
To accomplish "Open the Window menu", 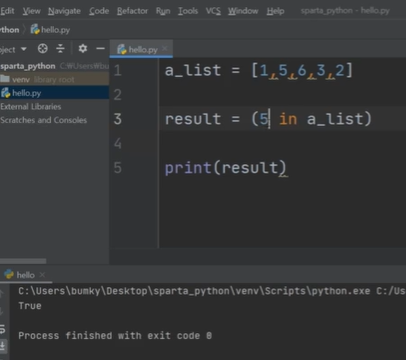I will (243, 11).
